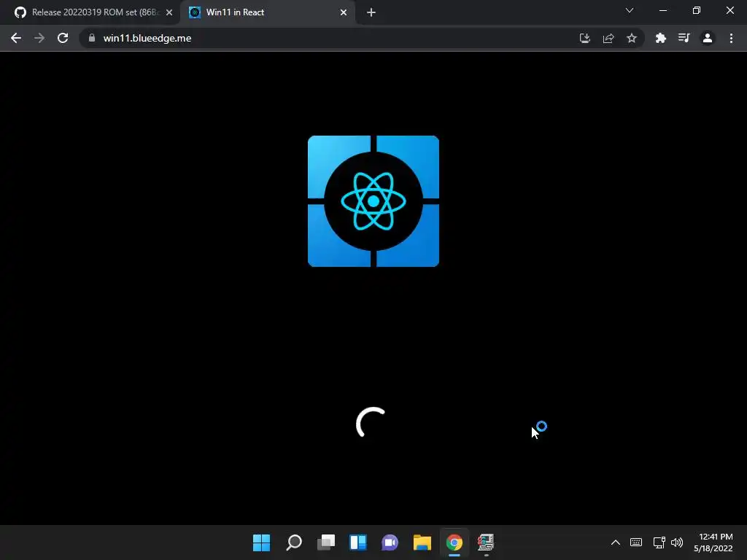The image size is (747, 560).
Task: Open the volume tray icon
Action: click(x=677, y=542)
